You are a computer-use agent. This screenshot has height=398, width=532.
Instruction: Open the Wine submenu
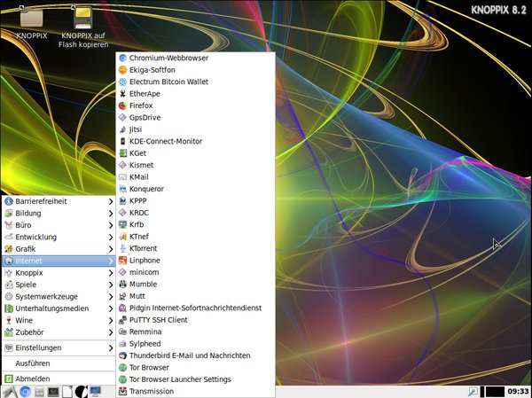59,320
